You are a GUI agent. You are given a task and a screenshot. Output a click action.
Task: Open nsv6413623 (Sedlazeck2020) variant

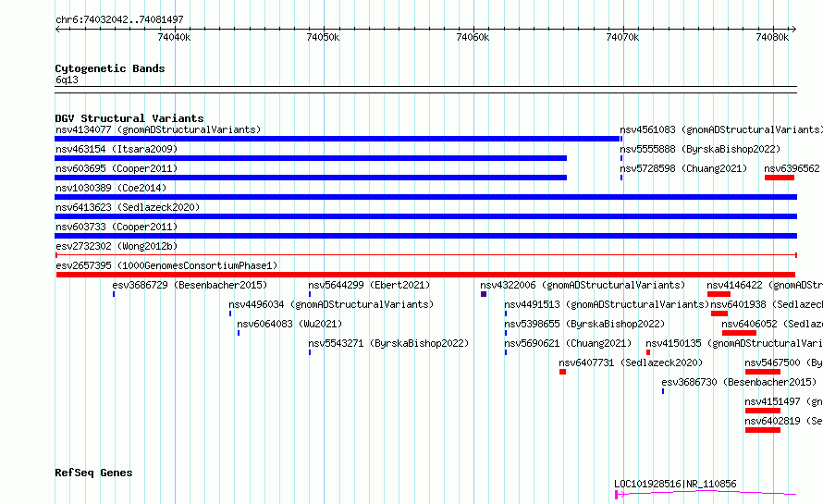coord(128,207)
